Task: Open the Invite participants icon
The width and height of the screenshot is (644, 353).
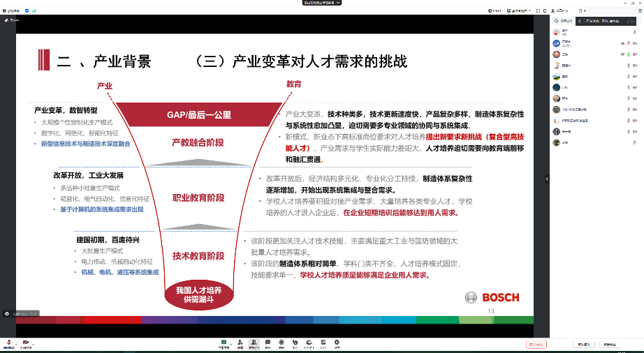Action: point(240,343)
